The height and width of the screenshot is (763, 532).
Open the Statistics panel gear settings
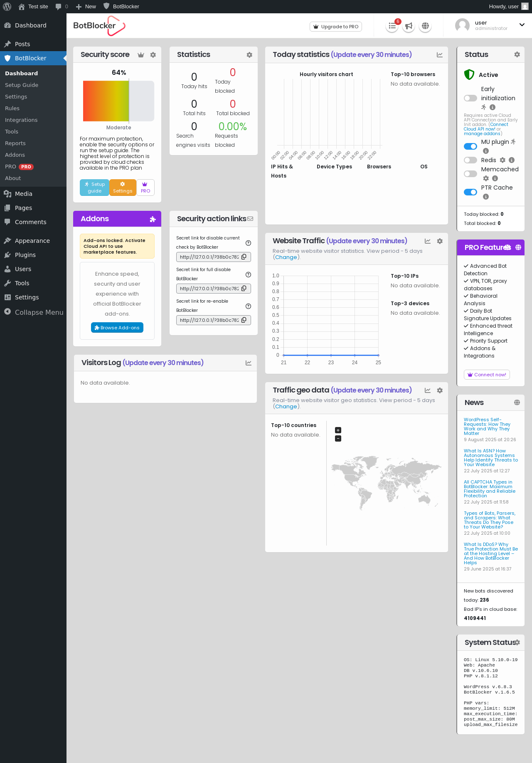pos(249,55)
